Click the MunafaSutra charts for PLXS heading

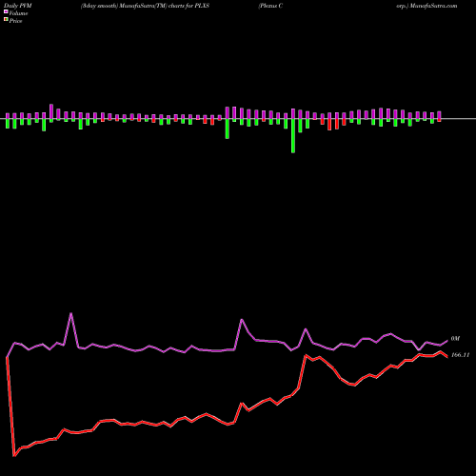145,6
